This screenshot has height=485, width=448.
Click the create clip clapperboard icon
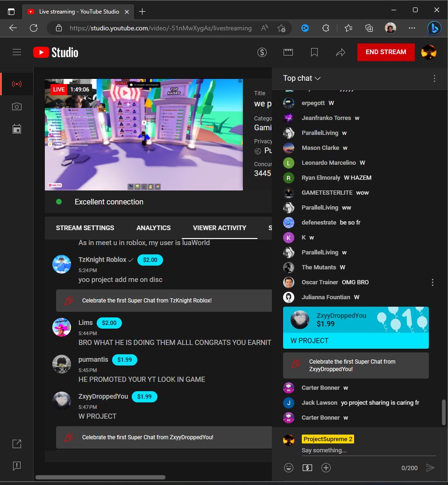(x=288, y=52)
